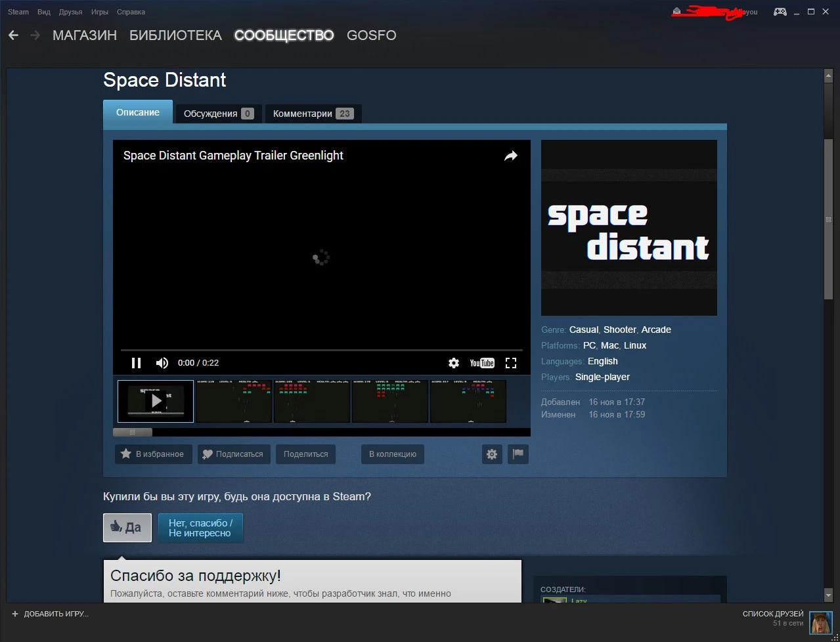The width and height of the screenshot is (840, 642).
Task: Select the first gameplay screenshot thumbnail
Action: (234, 400)
